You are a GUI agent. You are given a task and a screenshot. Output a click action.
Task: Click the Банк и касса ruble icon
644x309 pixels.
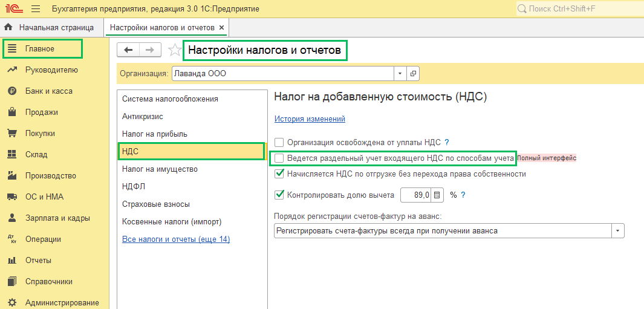pyautogui.click(x=12, y=91)
